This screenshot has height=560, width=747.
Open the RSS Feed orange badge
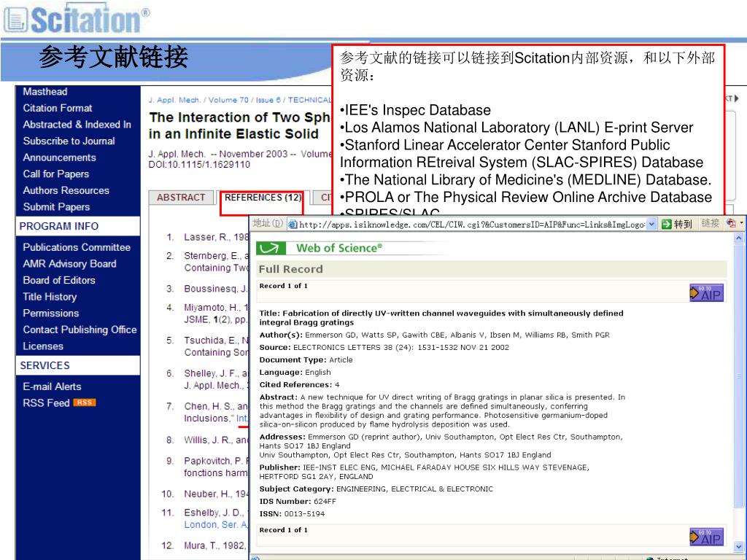tap(85, 402)
